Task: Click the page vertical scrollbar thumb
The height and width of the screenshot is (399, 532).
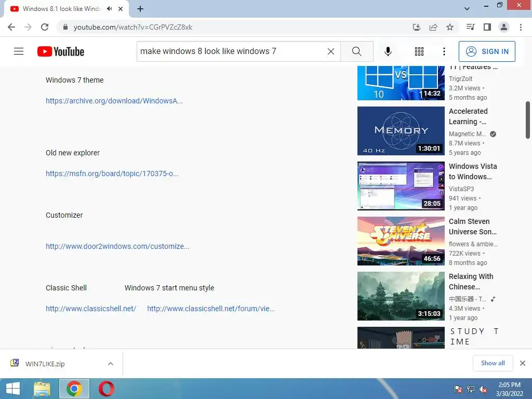Action: (x=528, y=120)
